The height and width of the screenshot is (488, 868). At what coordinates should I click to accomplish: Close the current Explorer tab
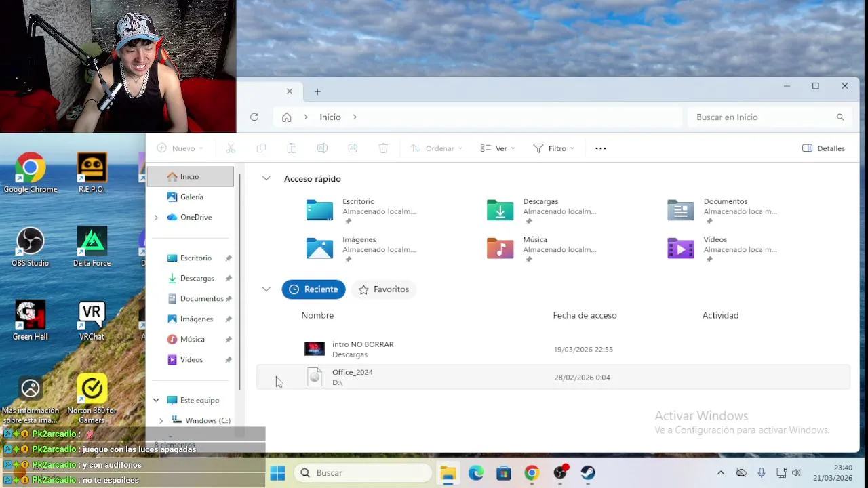pyautogui.click(x=290, y=91)
